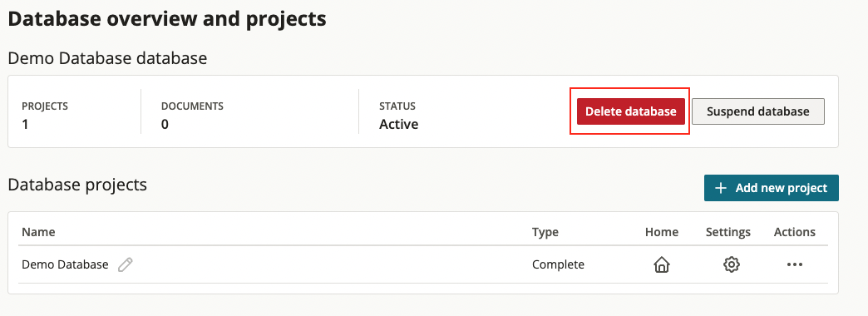Click the Type column header

(545, 232)
